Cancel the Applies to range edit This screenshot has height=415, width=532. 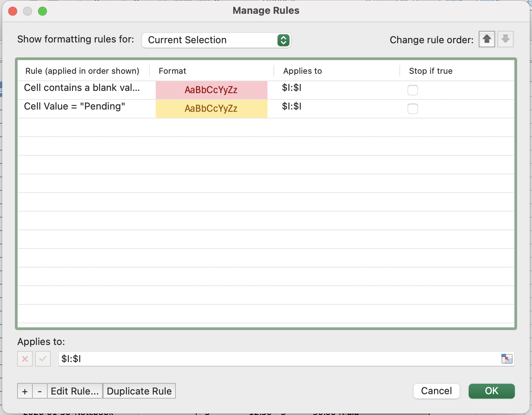(25, 359)
